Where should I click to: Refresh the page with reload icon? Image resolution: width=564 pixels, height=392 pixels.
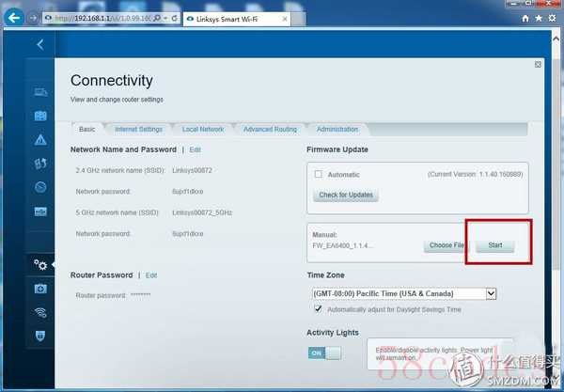point(175,18)
